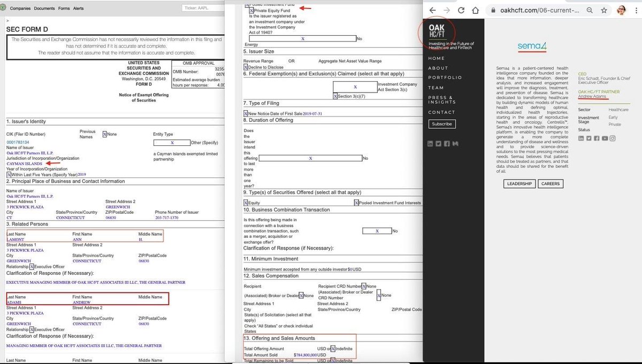
Task: Open the browser profile avatar
Action: tap(621, 10)
